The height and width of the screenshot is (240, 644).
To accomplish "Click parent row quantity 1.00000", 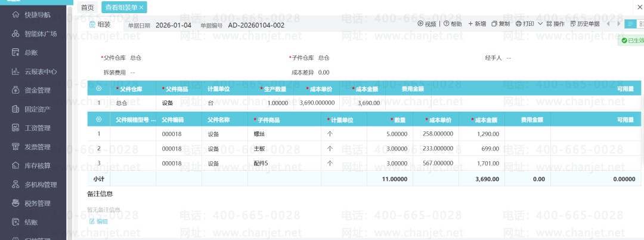I will coord(271,103).
